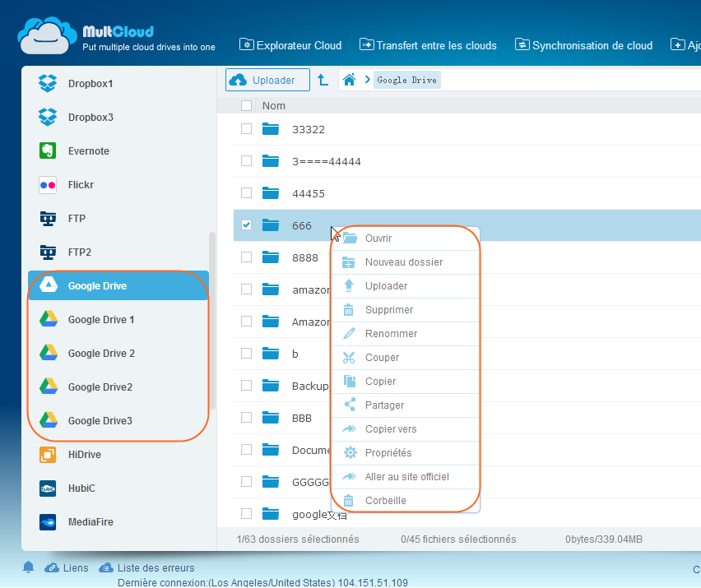Select the Flickr cloud icon
This screenshot has width=701, height=588.
point(48,184)
